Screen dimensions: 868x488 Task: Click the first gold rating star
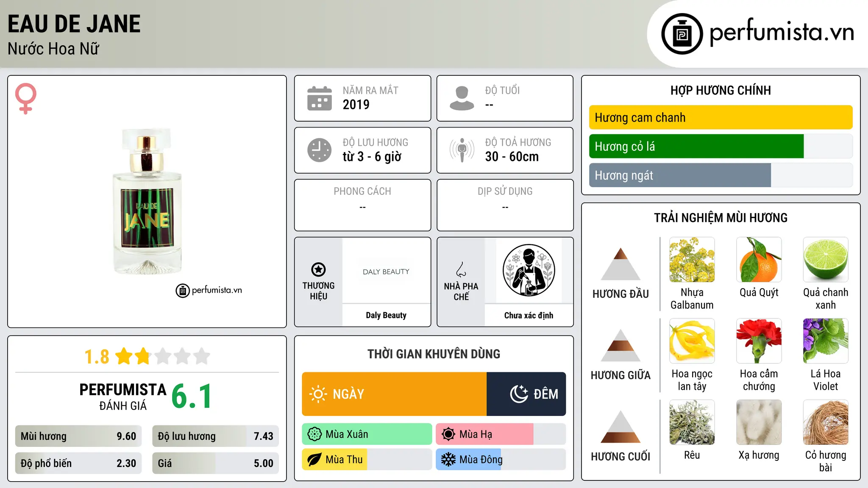(x=124, y=356)
